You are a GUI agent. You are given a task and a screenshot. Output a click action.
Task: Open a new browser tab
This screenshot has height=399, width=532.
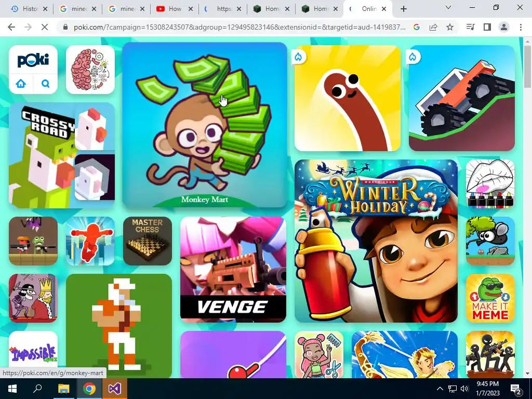403,9
